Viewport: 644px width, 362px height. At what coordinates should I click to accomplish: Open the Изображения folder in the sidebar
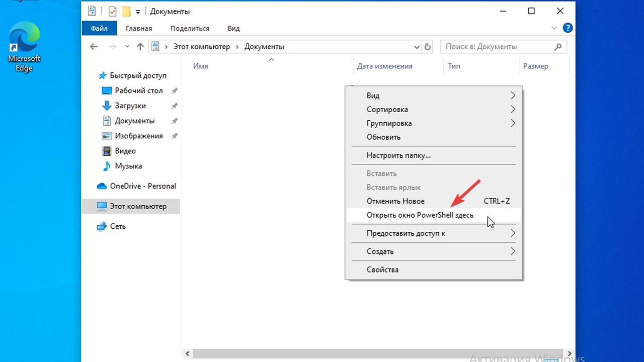pyautogui.click(x=139, y=136)
